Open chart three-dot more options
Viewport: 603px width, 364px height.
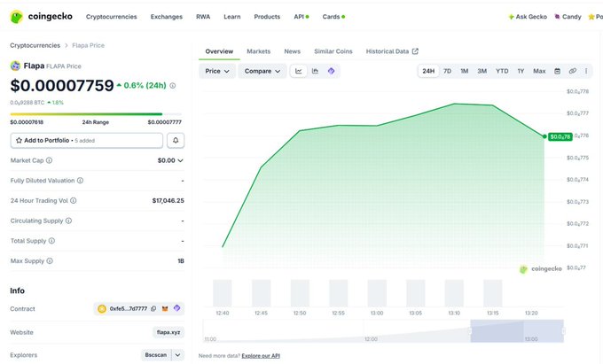tap(586, 71)
